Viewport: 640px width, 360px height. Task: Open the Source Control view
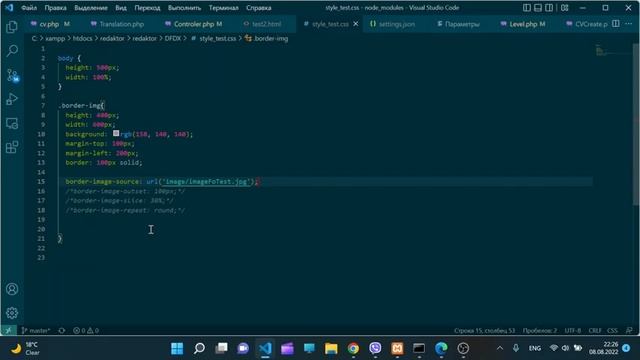pyautogui.click(x=12, y=75)
